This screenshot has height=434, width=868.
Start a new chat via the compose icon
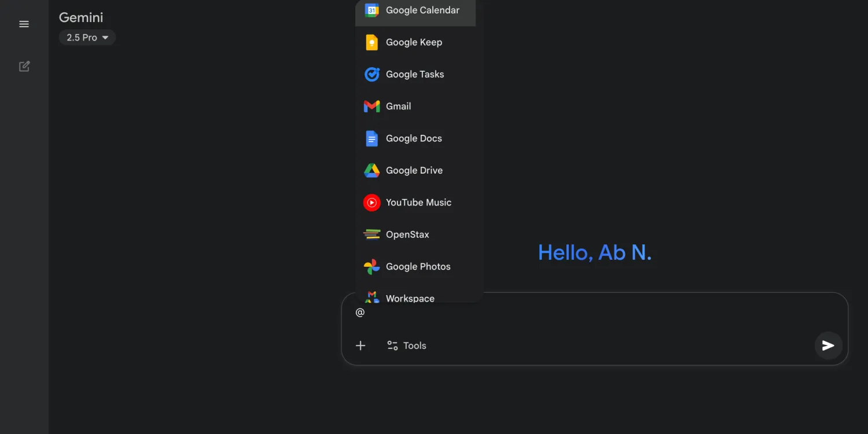(24, 66)
